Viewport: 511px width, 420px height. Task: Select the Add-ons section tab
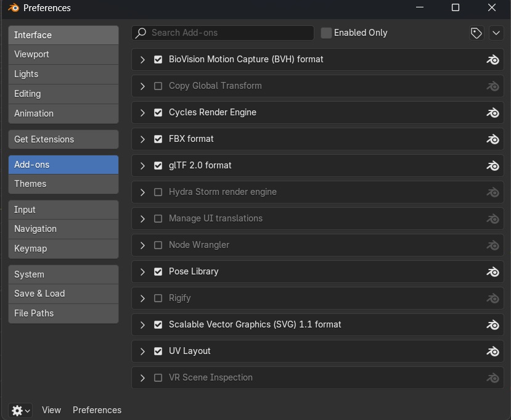pos(63,165)
